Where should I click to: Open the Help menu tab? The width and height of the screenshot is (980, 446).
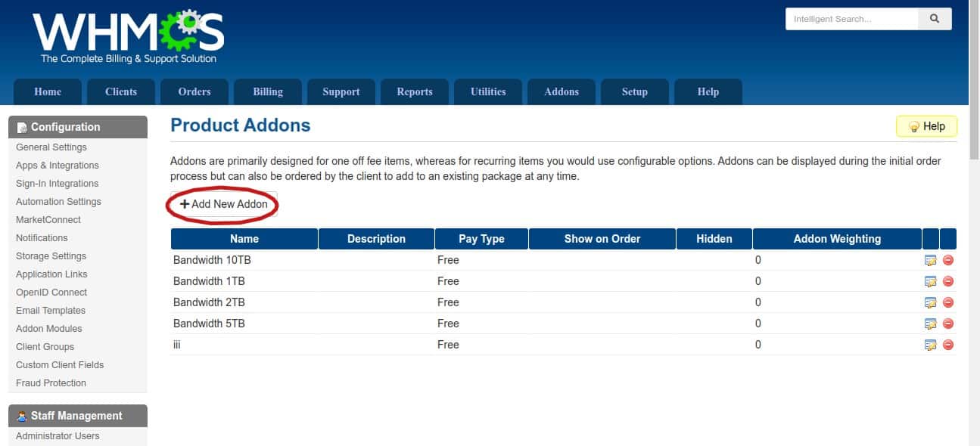(708, 91)
